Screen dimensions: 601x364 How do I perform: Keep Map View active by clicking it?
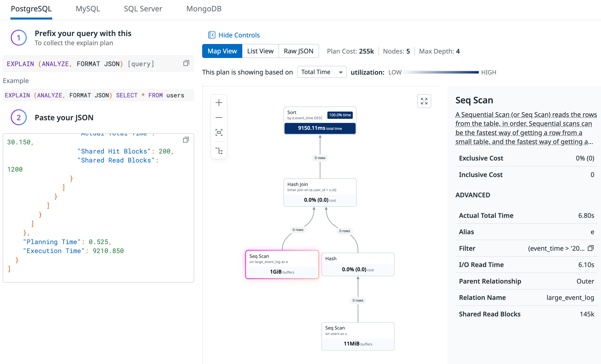click(222, 51)
